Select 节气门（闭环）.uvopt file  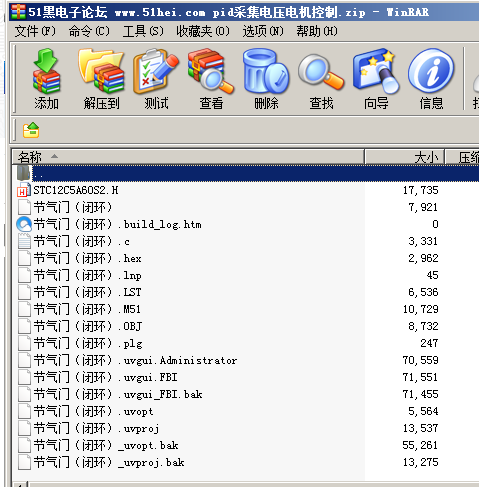pos(93,411)
